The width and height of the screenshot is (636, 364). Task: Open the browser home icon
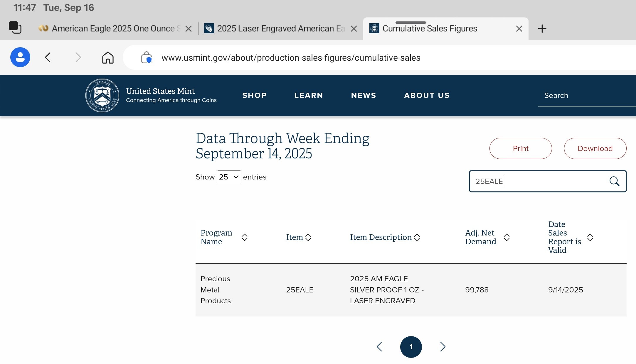(x=108, y=57)
